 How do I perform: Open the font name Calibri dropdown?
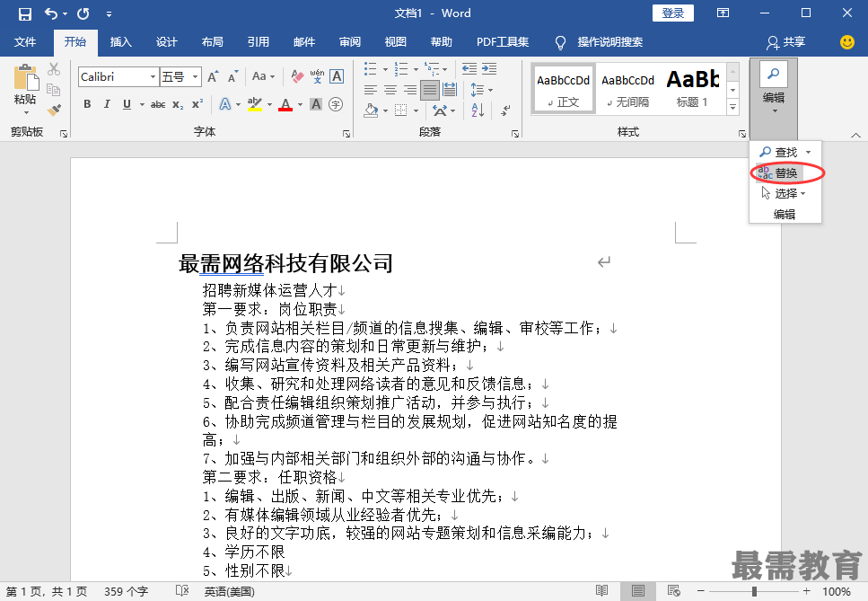point(153,77)
